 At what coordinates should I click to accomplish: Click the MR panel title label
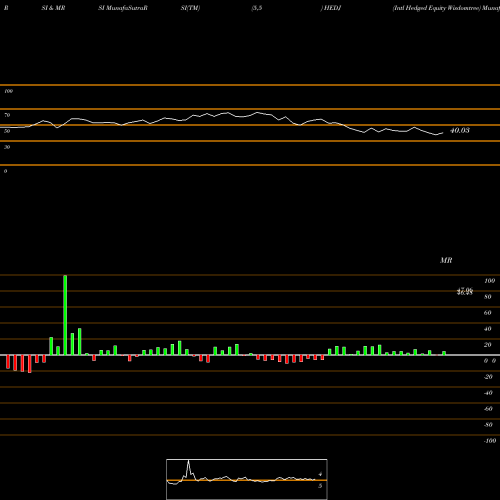[446, 260]
